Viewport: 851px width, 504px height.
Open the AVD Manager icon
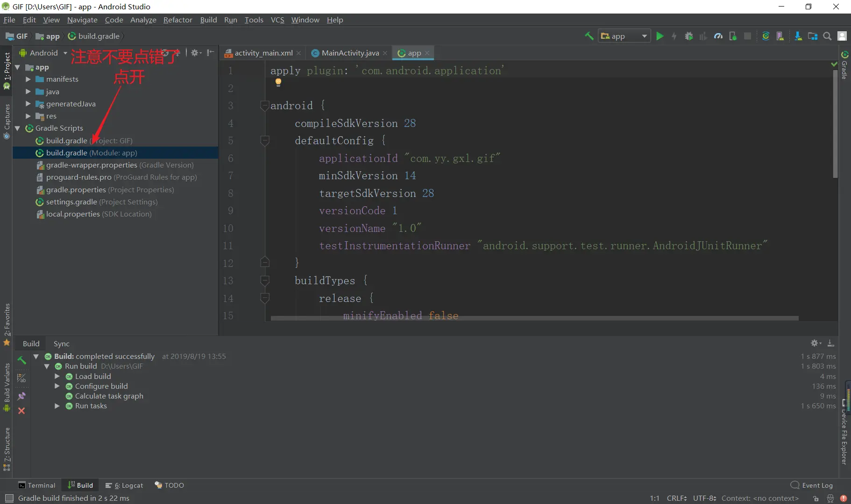[x=780, y=36]
